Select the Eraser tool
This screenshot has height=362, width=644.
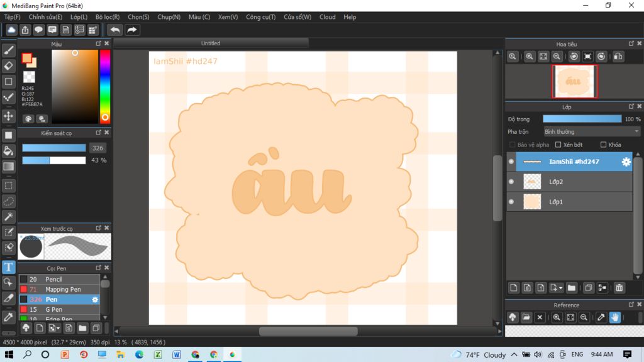coord(9,65)
